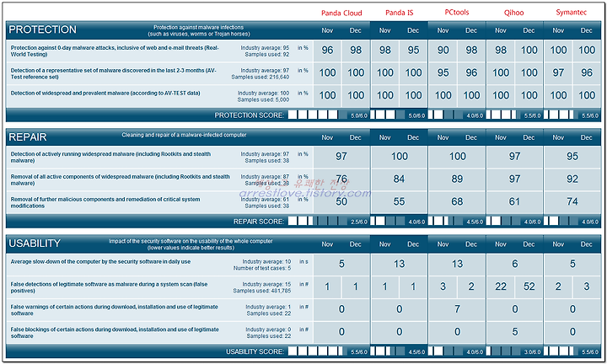This screenshot has height=364, width=607.
Task: Click PCtools' false warnings value 7
Action: [x=457, y=309]
